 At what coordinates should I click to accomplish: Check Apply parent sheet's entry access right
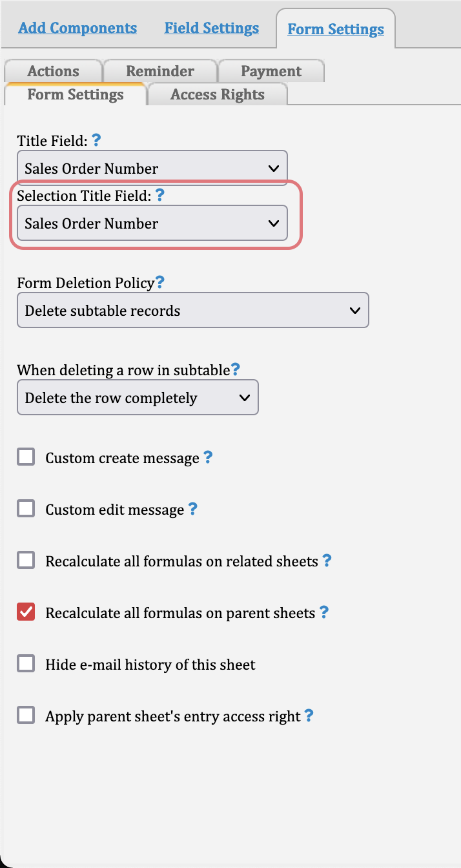pos(26,716)
